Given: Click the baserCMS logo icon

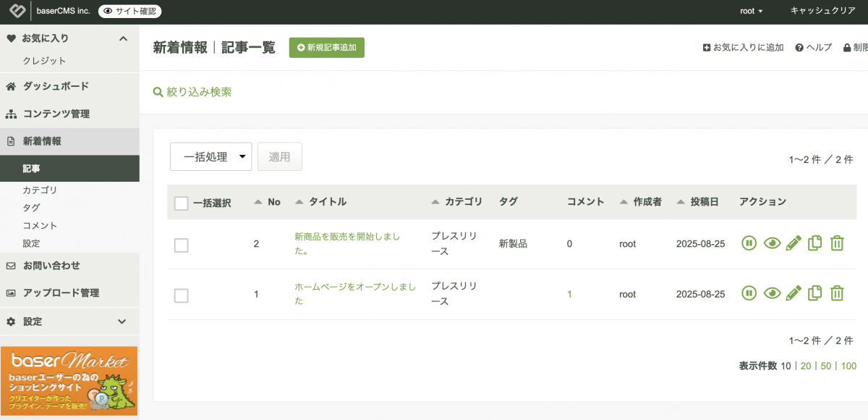Looking at the screenshot, I should pyautogui.click(x=17, y=11).
